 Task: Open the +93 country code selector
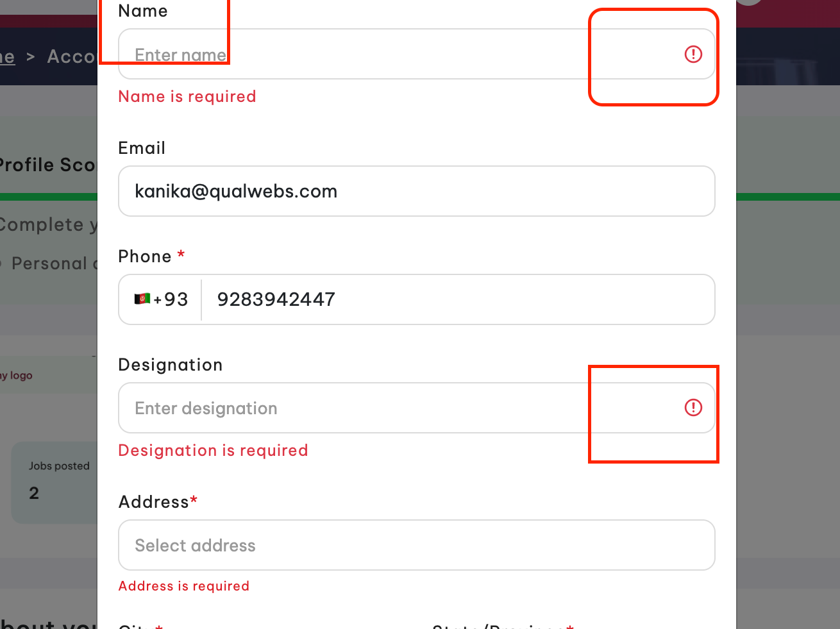(162, 299)
